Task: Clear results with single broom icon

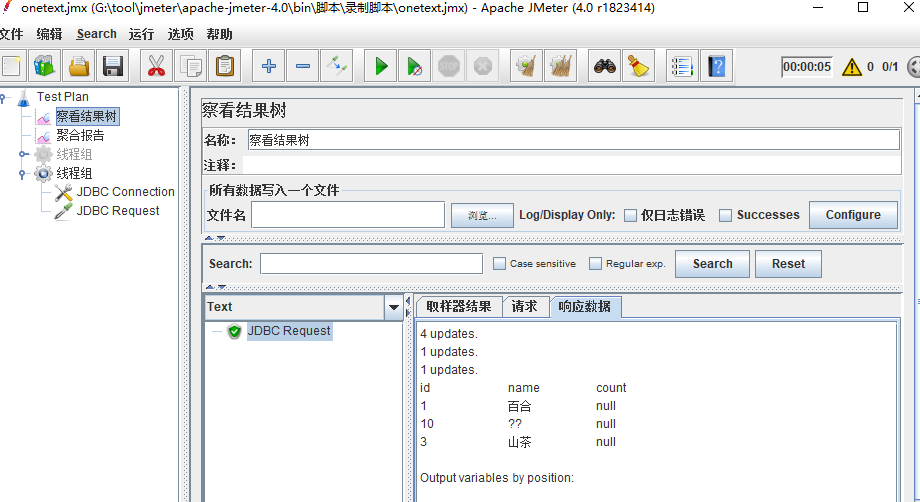Action: [526, 66]
